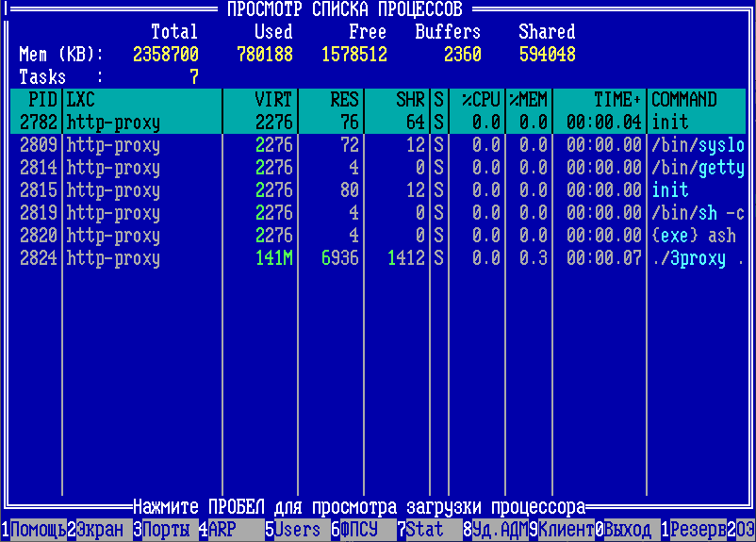The image size is (756, 542).
Task: Select process 2824 running ./3proxy
Action: click(377, 258)
